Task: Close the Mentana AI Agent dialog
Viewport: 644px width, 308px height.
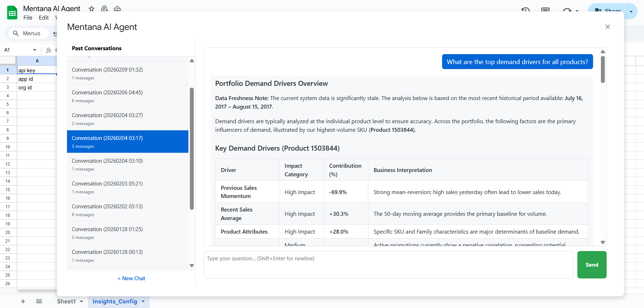Action: tap(608, 27)
